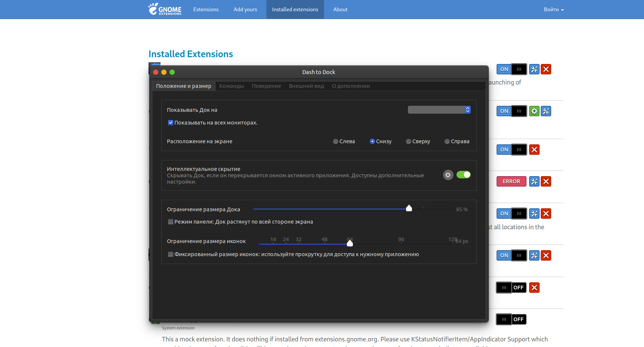Open the Войти dropdown menu
The width and height of the screenshot is (644, 347).
click(x=554, y=9)
